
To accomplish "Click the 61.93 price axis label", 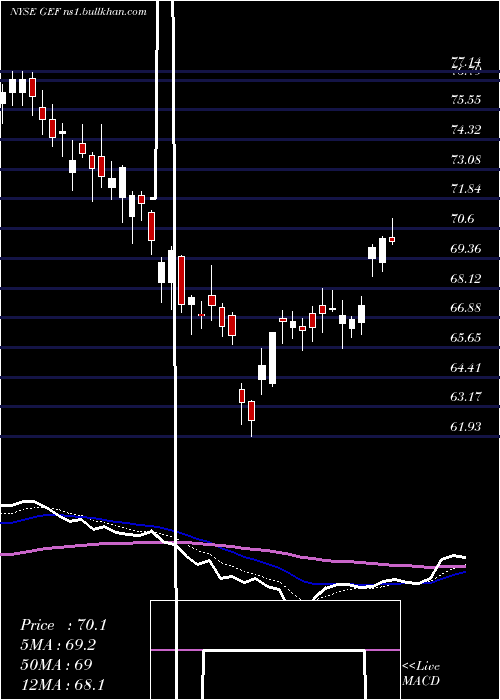I will (466, 427).
